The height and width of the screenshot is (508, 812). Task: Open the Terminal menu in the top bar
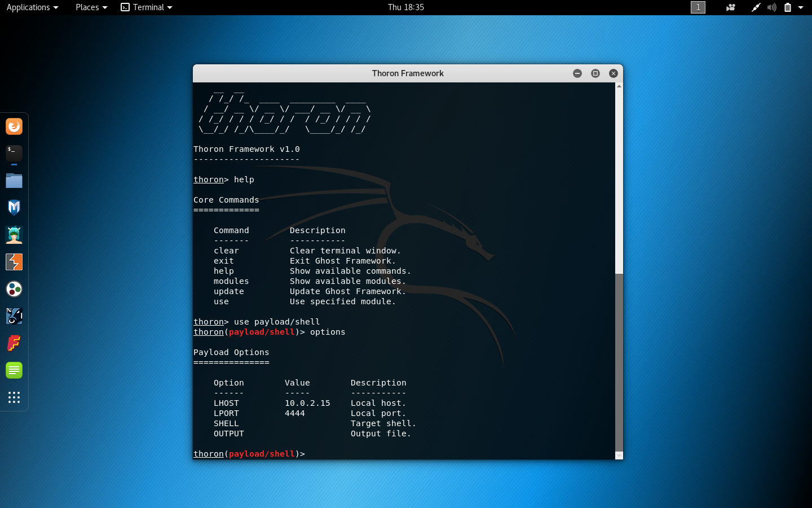tap(146, 7)
